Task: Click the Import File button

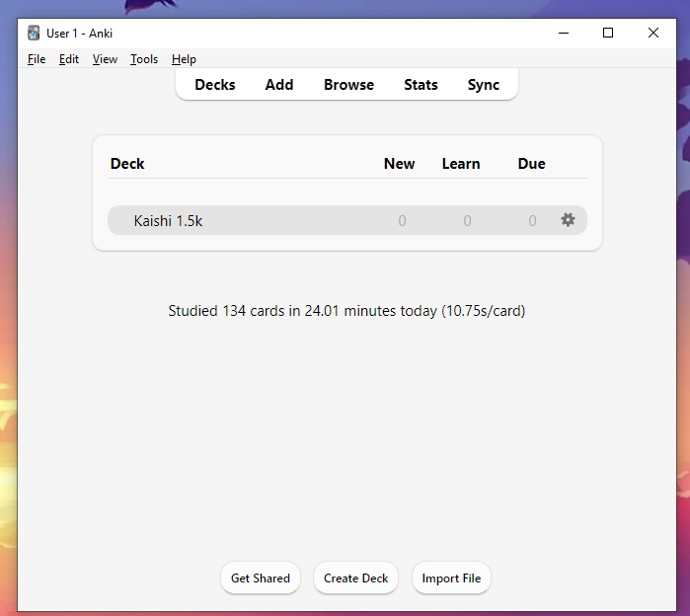Action: pyautogui.click(x=451, y=577)
